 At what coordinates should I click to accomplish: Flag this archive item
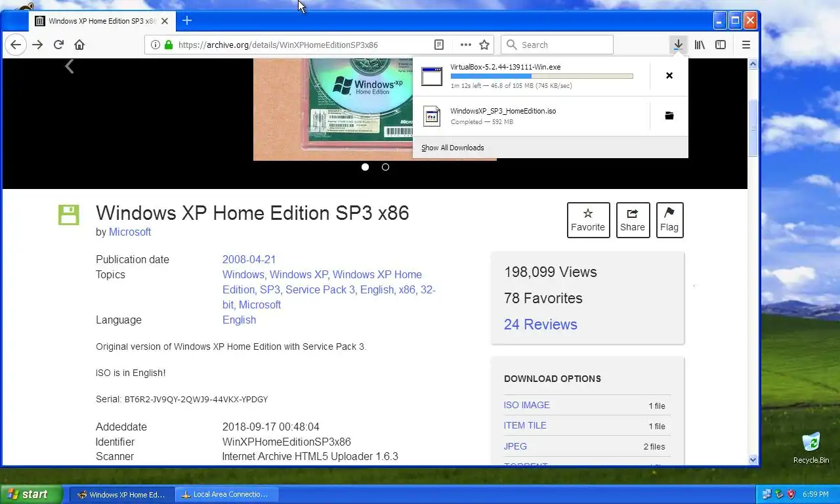(669, 220)
